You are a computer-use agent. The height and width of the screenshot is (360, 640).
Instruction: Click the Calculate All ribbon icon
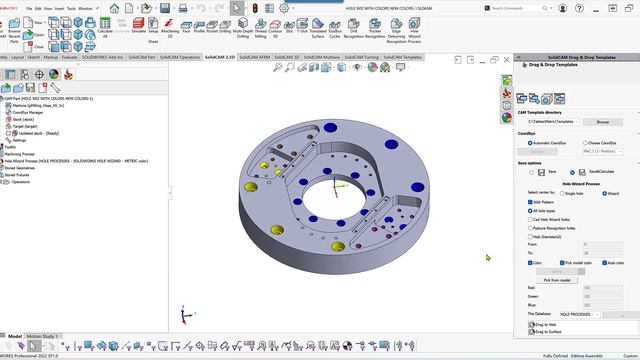pyautogui.click(x=105, y=28)
